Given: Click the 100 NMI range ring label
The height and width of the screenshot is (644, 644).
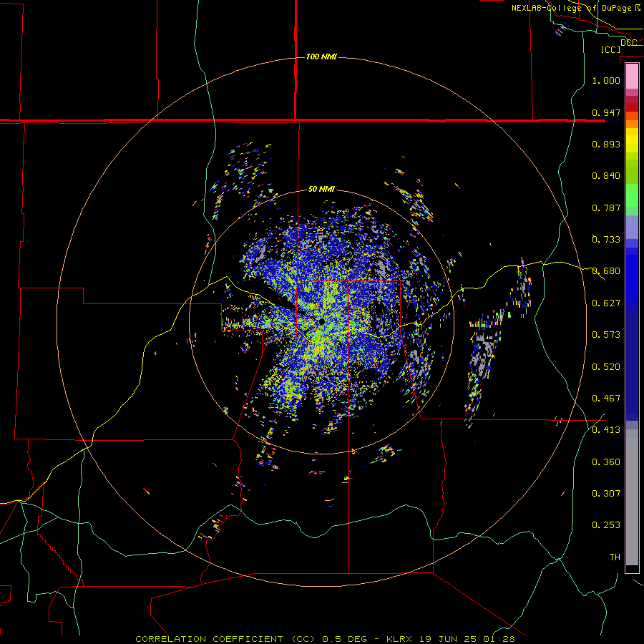Looking at the screenshot, I should point(321,57).
